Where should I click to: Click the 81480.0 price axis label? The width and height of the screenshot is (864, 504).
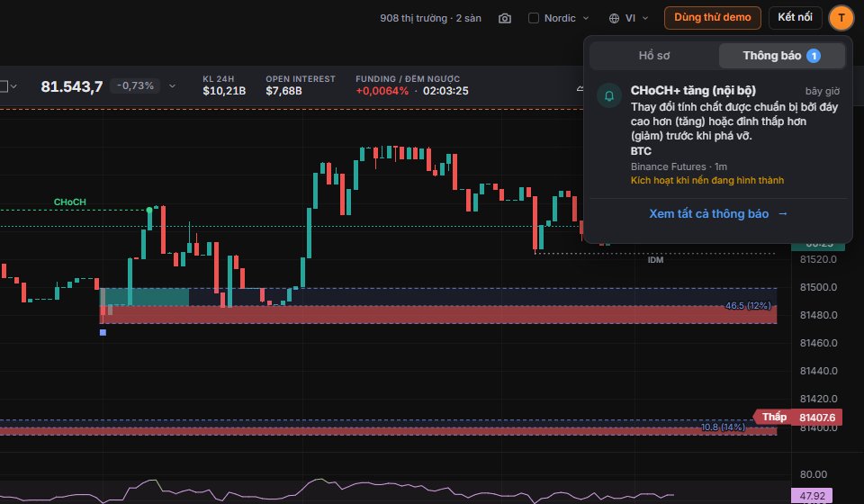818,316
